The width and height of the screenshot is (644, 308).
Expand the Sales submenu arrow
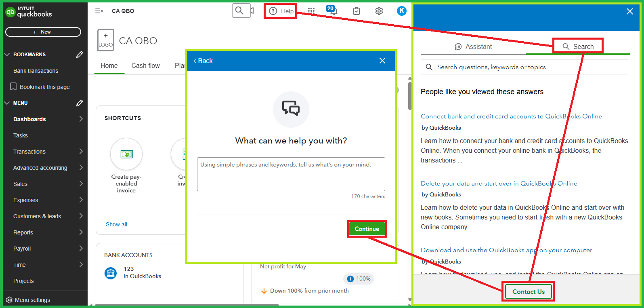81,184
